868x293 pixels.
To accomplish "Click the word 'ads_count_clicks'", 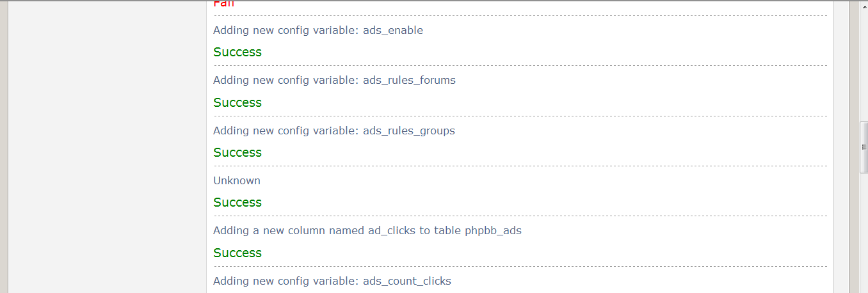I will (407, 281).
